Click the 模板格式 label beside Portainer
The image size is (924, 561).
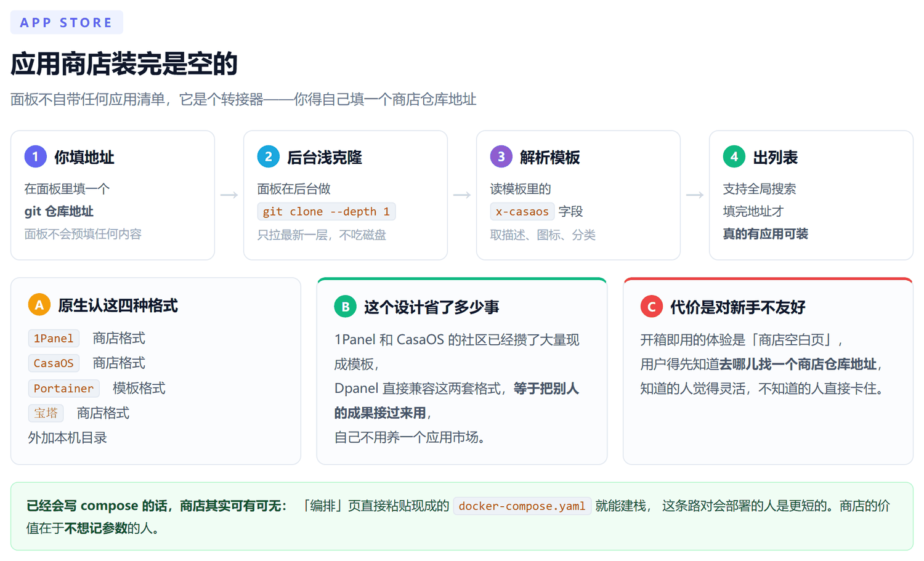pos(139,388)
